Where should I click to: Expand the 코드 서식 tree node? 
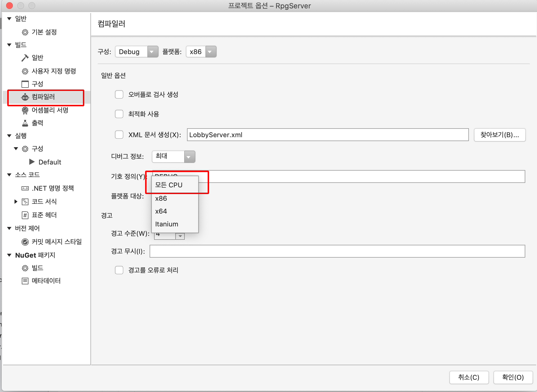click(16, 202)
